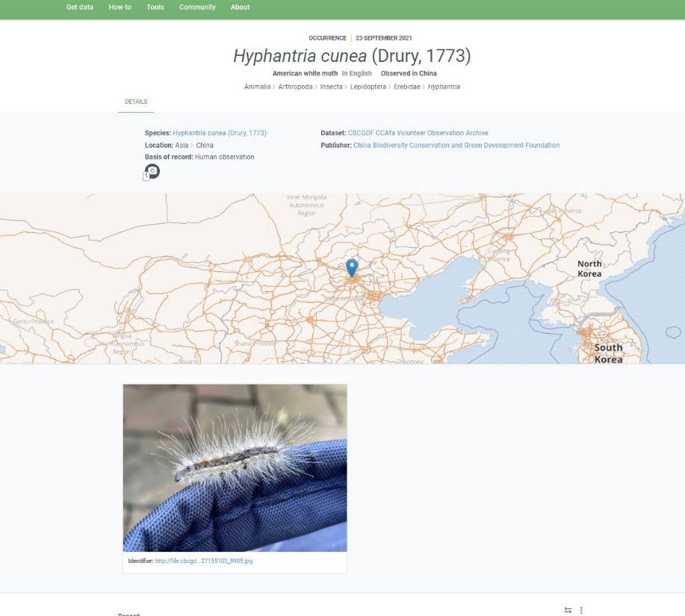Select the Details tab
Screen dimensions: 685x616
(136, 102)
